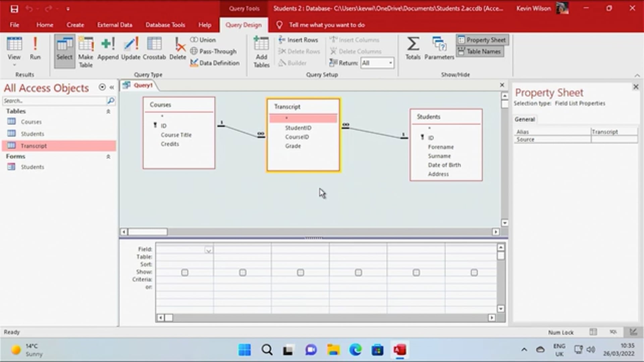This screenshot has height=362, width=644.
Task: Open the Field row dropdown
Action: coord(209,250)
